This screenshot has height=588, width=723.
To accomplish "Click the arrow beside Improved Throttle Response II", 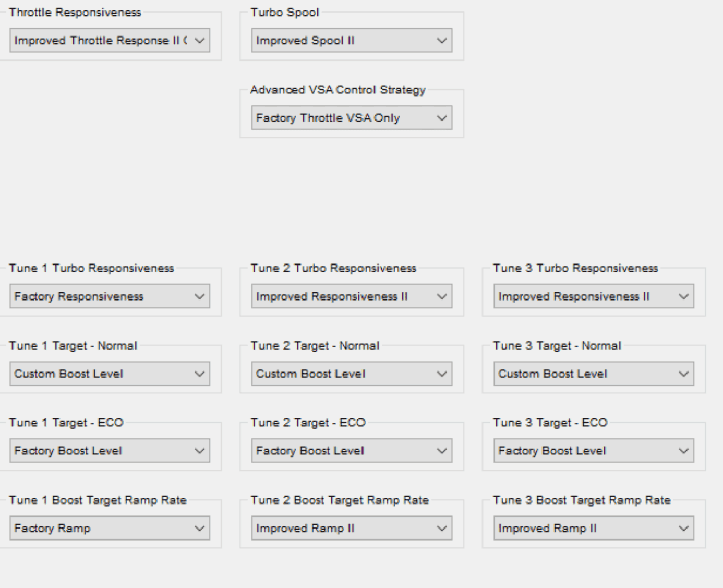I will [199, 41].
